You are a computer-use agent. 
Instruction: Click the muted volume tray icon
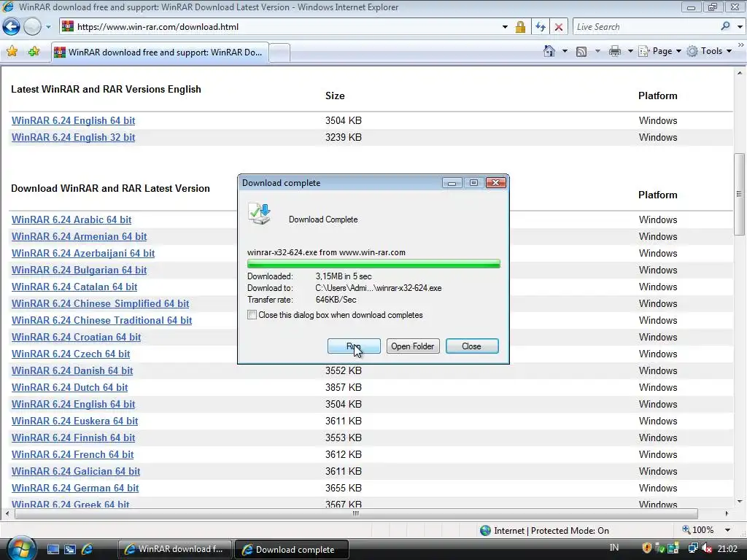pos(706,548)
